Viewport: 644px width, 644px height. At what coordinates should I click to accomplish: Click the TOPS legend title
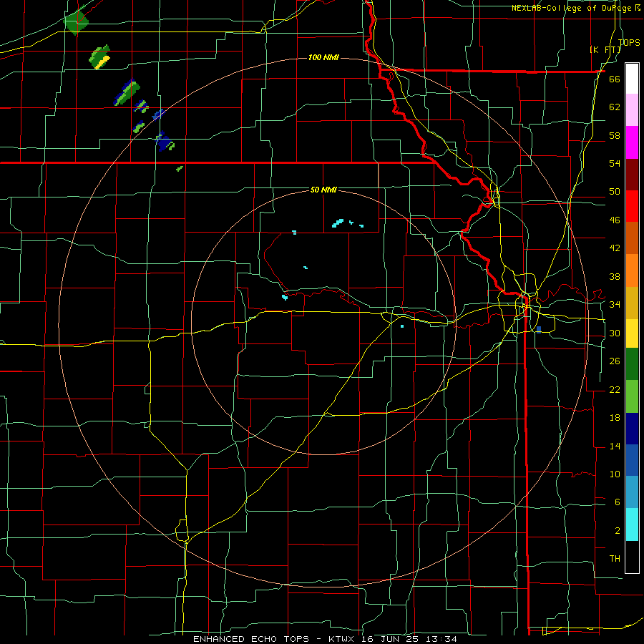pos(629,42)
